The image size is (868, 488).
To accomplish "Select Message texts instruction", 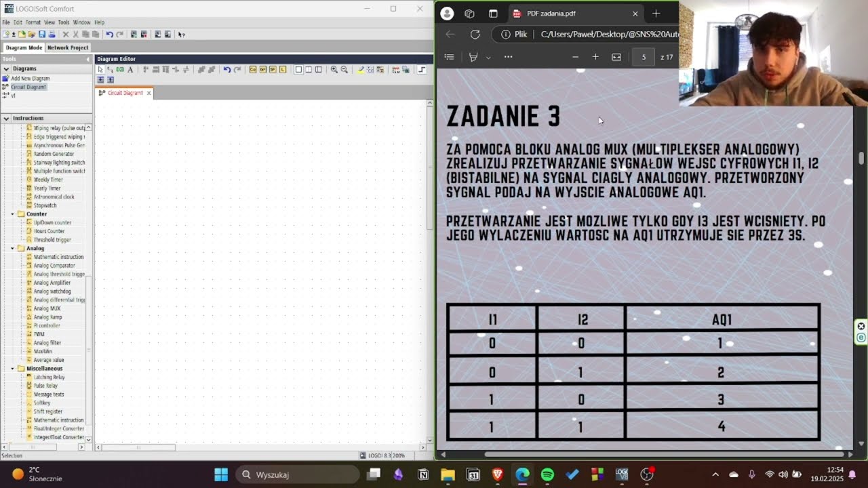I will (49, 394).
